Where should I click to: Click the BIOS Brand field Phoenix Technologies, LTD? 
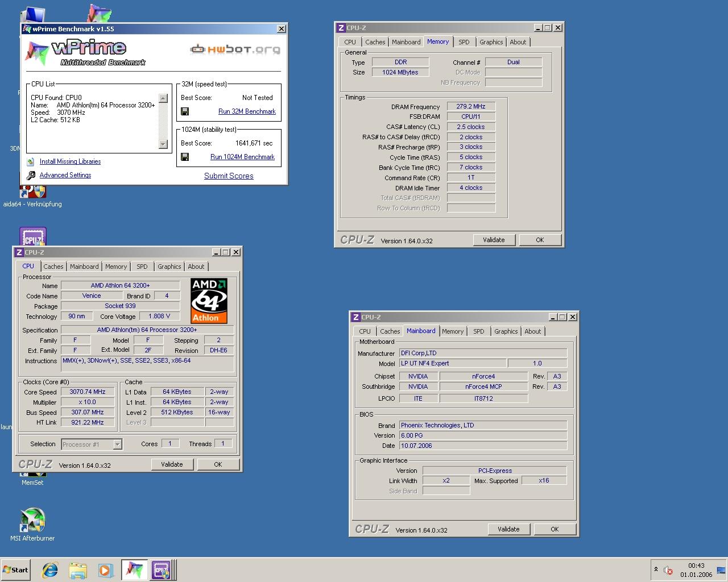[483, 425]
